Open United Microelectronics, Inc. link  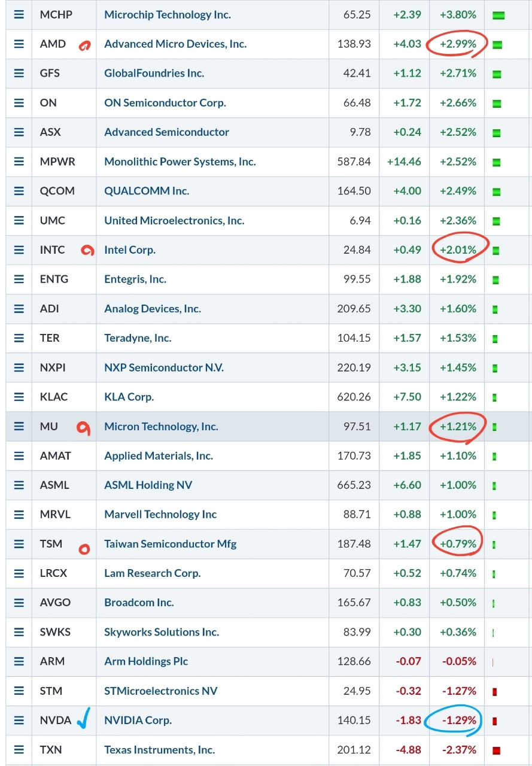pyautogui.click(x=174, y=220)
